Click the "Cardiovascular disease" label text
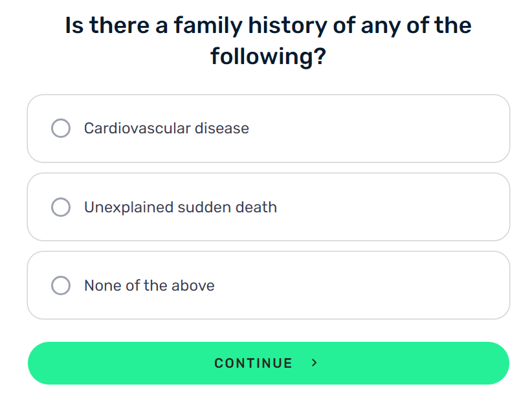 tap(166, 128)
